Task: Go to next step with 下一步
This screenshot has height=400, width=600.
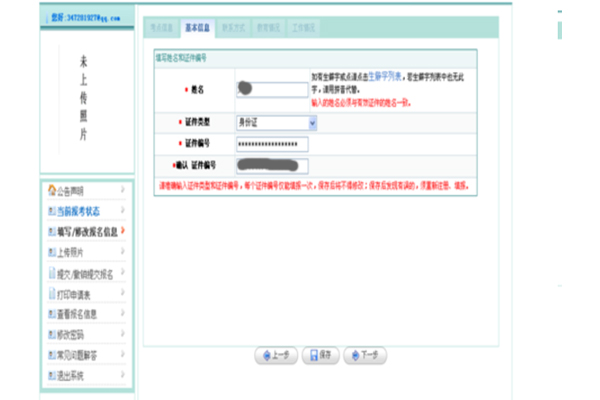Action: pyautogui.click(x=365, y=355)
